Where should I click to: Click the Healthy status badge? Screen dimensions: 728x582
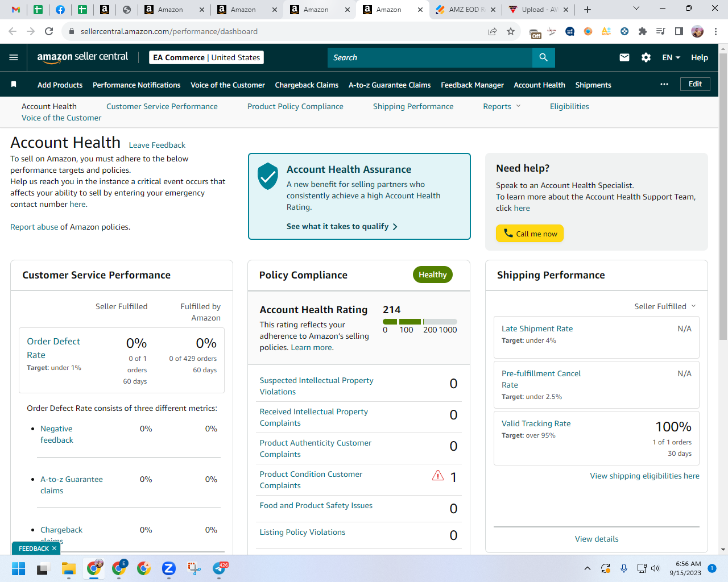click(x=433, y=275)
